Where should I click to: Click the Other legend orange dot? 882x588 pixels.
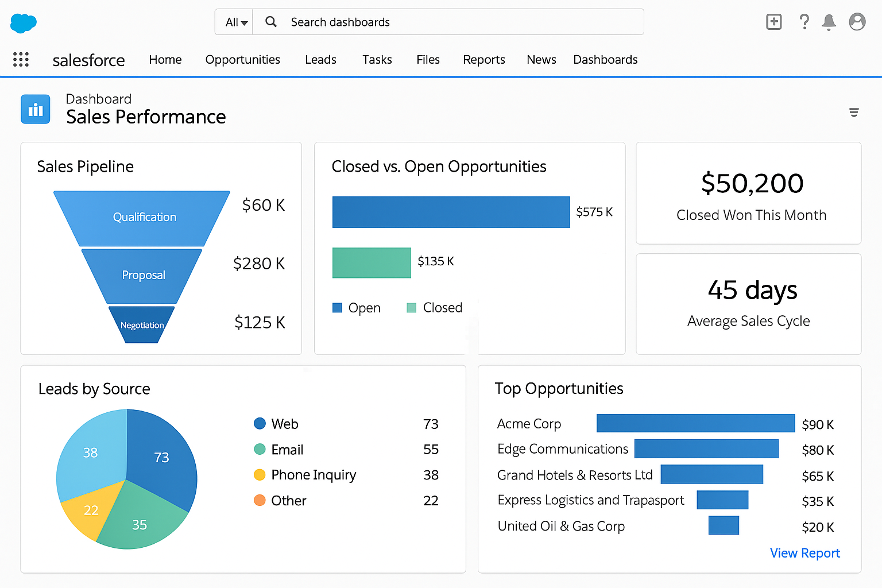pyautogui.click(x=260, y=500)
